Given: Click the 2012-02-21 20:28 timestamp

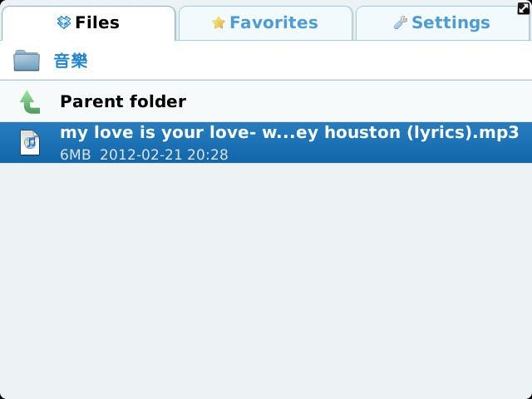Looking at the screenshot, I should point(163,155).
